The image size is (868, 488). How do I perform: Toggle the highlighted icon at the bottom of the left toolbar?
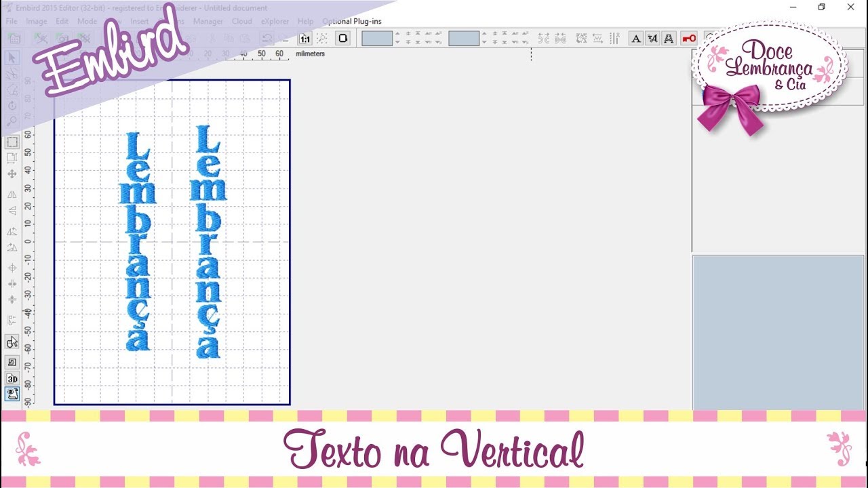point(12,394)
